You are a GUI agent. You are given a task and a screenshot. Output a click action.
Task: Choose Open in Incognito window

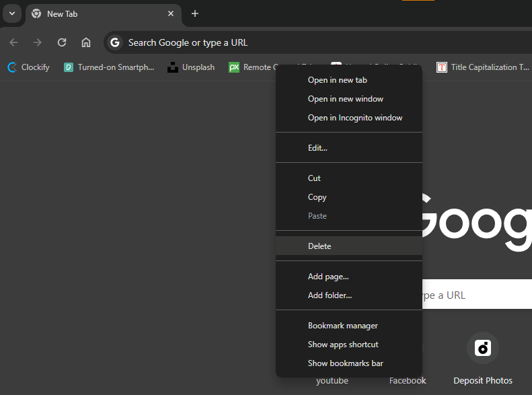[349, 118]
